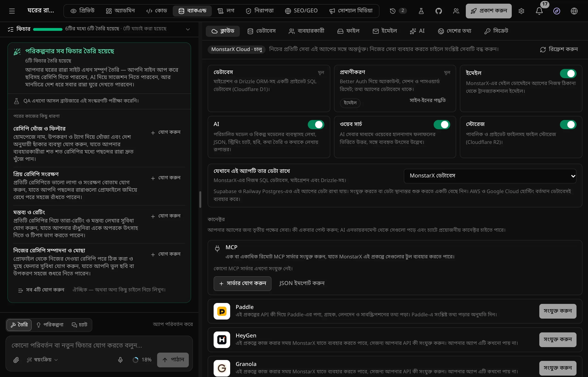Click সব 4টি যোগ করুন
588x377 pixels.
click(41, 290)
